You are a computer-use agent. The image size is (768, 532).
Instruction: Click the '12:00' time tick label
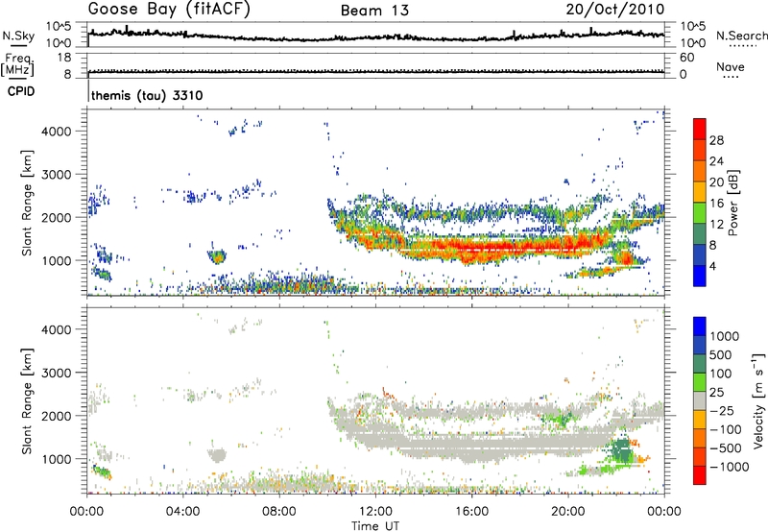pos(375,512)
